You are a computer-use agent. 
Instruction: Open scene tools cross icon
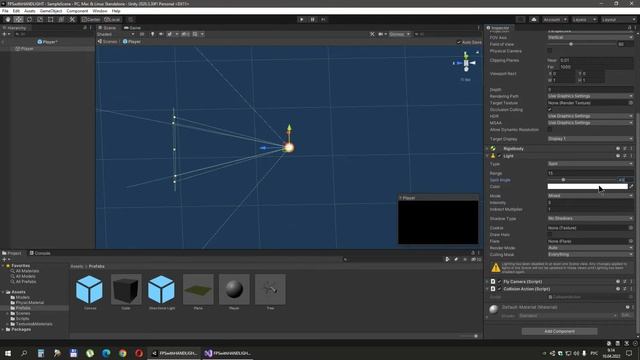tap(372, 34)
